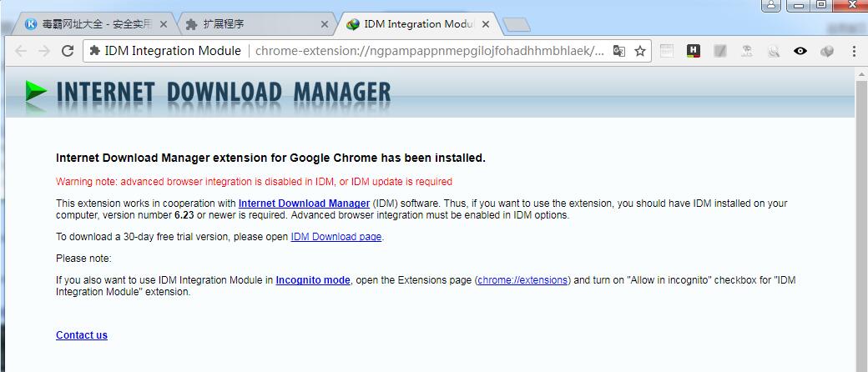Click the scrollbar up arrow

[x=861, y=73]
